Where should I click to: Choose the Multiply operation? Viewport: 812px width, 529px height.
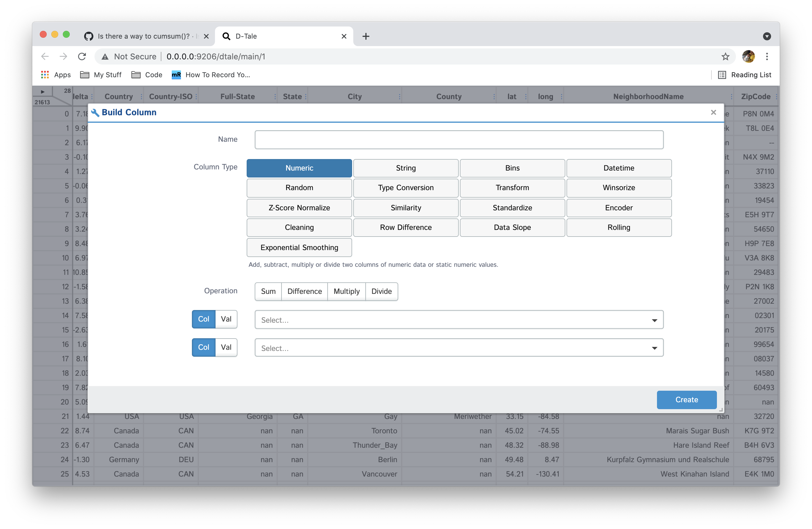click(346, 291)
